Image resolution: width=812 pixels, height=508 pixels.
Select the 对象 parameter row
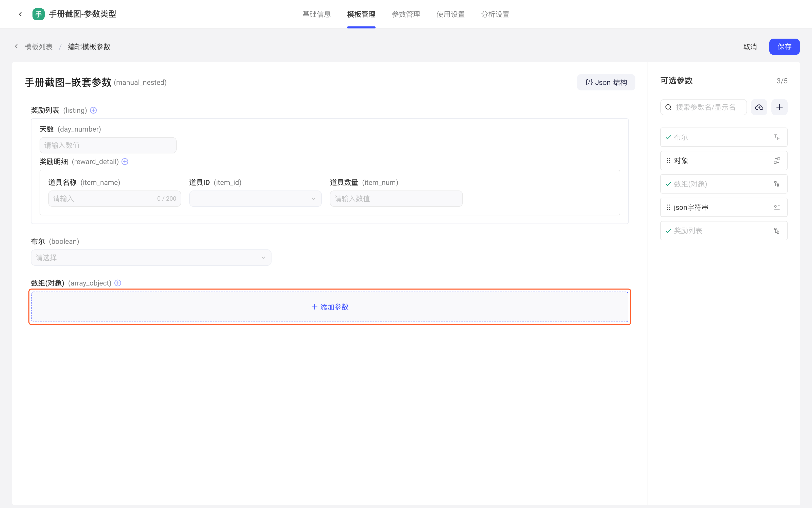point(724,161)
